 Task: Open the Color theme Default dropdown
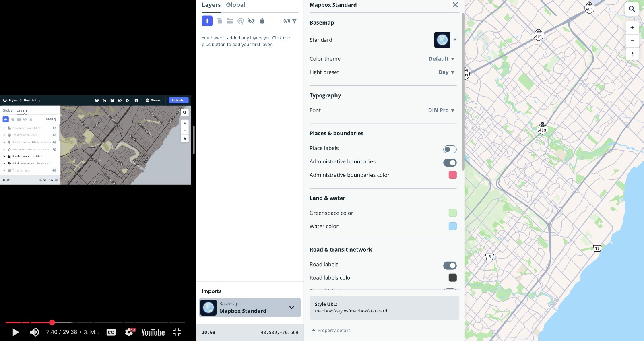(x=441, y=59)
